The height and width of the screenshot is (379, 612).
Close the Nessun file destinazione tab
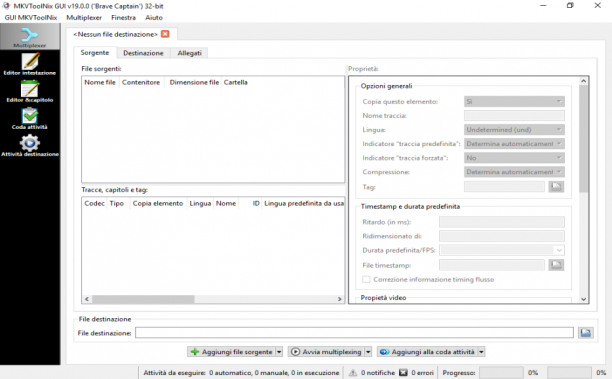click(x=165, y=34)
